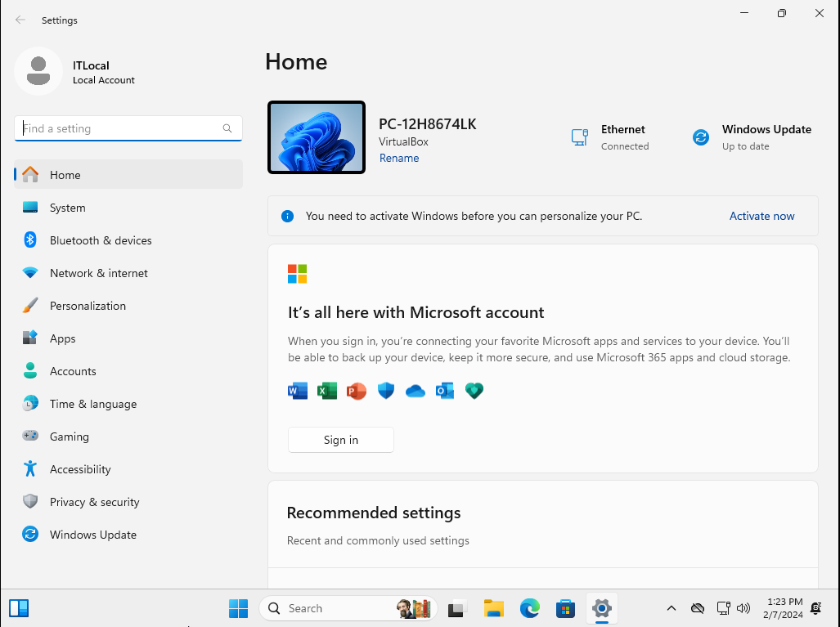
Task: Click the Time & language globe icon
Action: [30, 403]
